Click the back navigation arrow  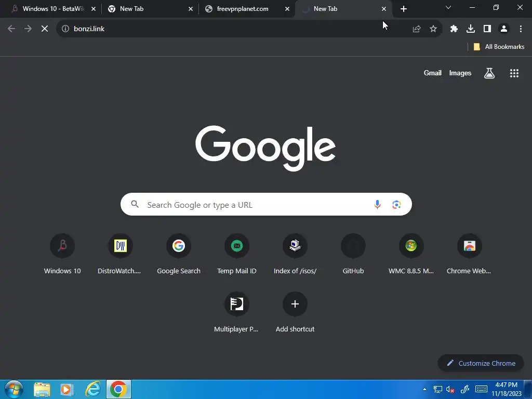(x=11, y=29)
